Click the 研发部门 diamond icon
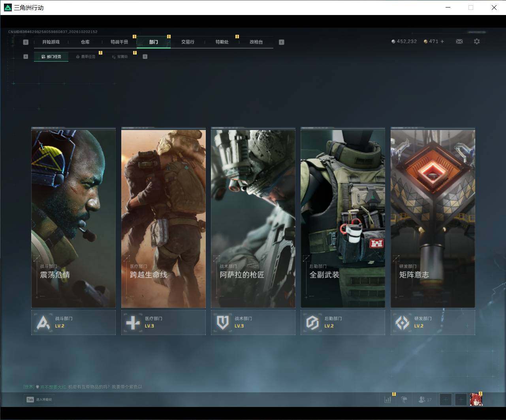 tap(402, 323)
